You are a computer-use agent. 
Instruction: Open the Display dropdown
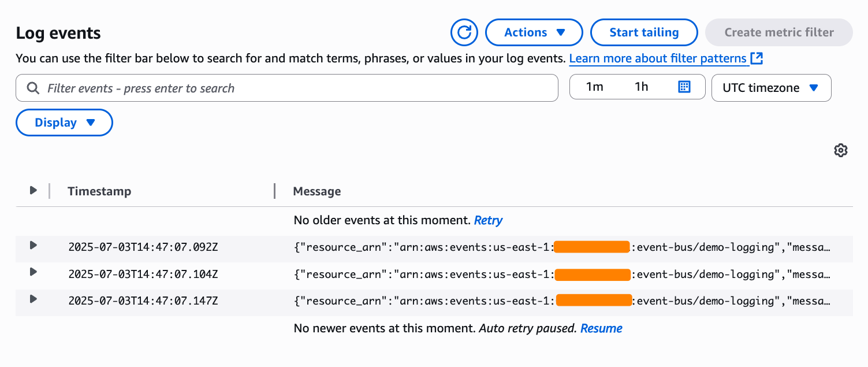[x=64, y=123]
